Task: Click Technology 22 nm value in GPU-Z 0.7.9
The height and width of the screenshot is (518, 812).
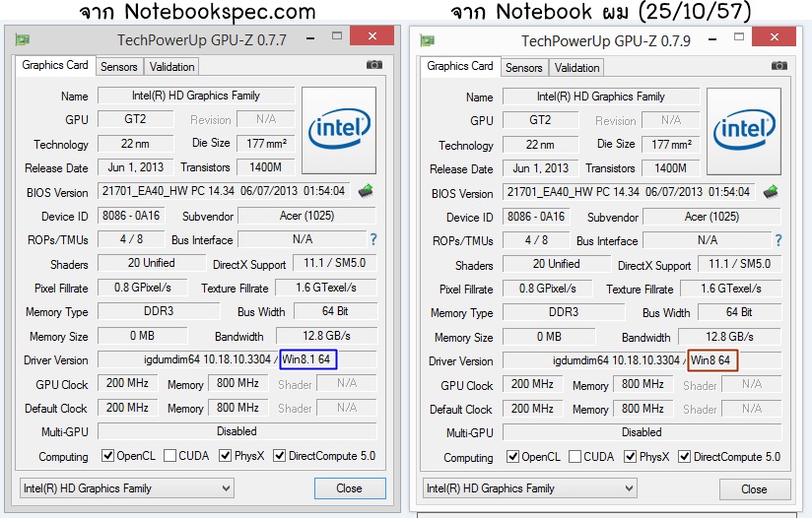Action: 541,145
